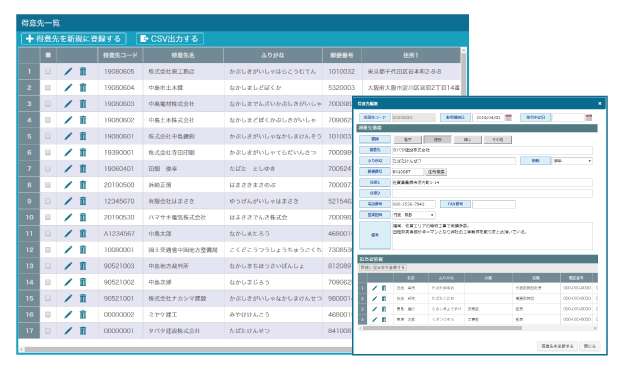This screenshot has width=625, height=372.
Task: Check row 8 checkbox 20190500
Action: 48,185
